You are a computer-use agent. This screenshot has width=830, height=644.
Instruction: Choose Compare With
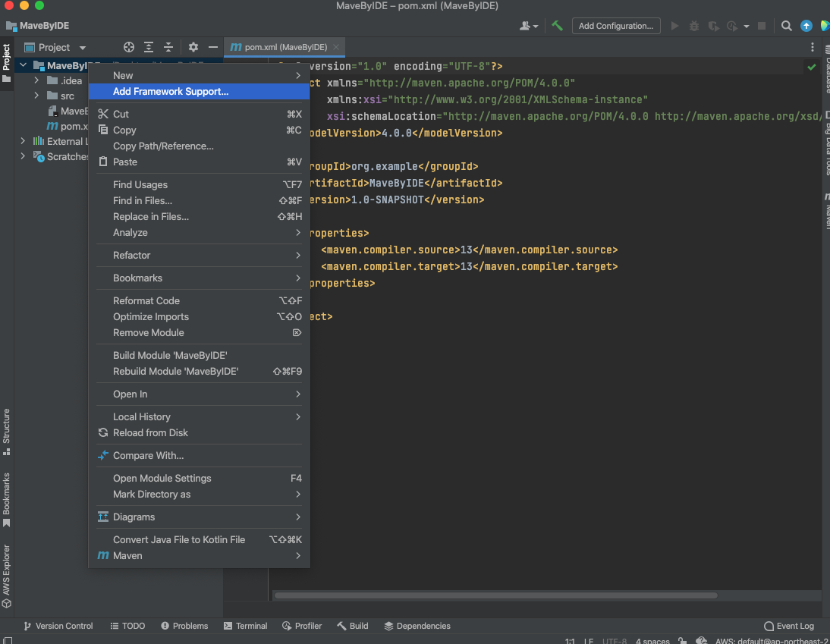[x=199, y=456]
